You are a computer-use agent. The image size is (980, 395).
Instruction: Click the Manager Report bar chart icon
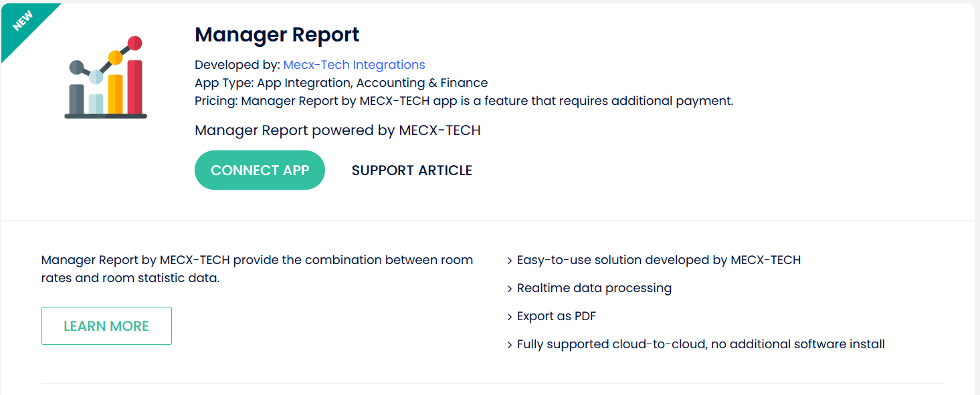(106, 78)
